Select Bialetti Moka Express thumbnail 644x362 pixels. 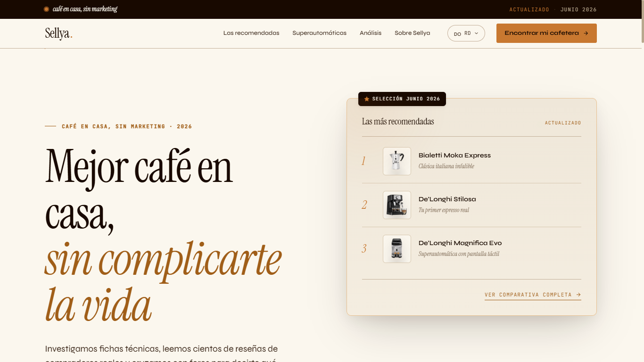397,161
